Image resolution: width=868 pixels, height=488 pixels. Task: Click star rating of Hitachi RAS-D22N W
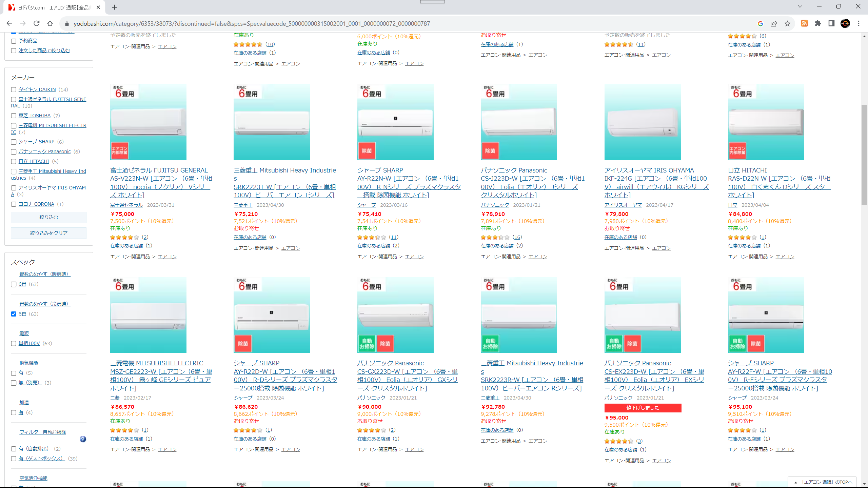pyautogui.click(x=742, y=237)
